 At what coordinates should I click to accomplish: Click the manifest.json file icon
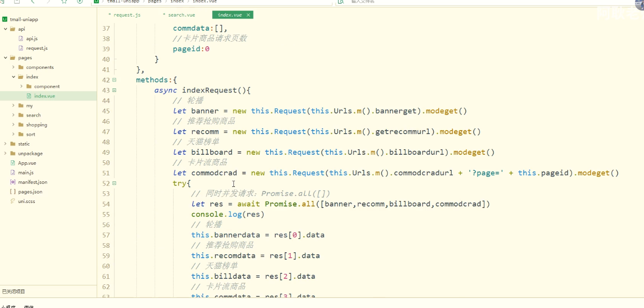pyautogui.click(x=13, y=182)
